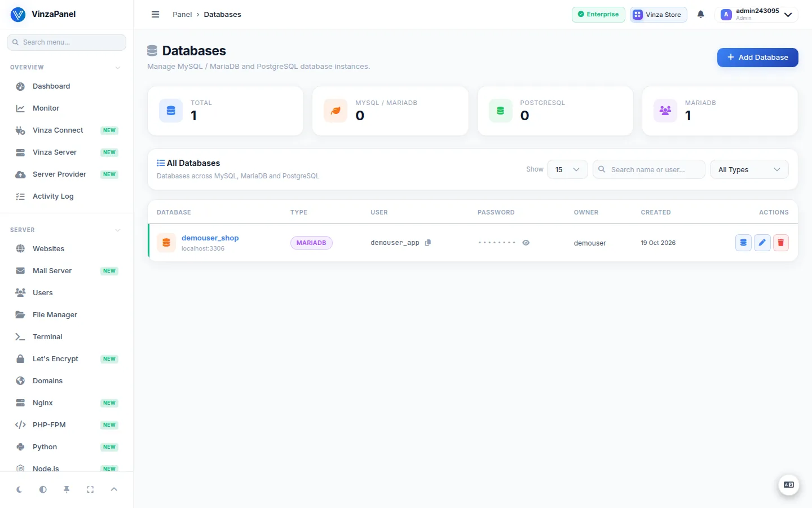This screenshot has height=508, width=812.
Task: Toggle contrast mode with the half-circle icon
Action: click(43, 489)
